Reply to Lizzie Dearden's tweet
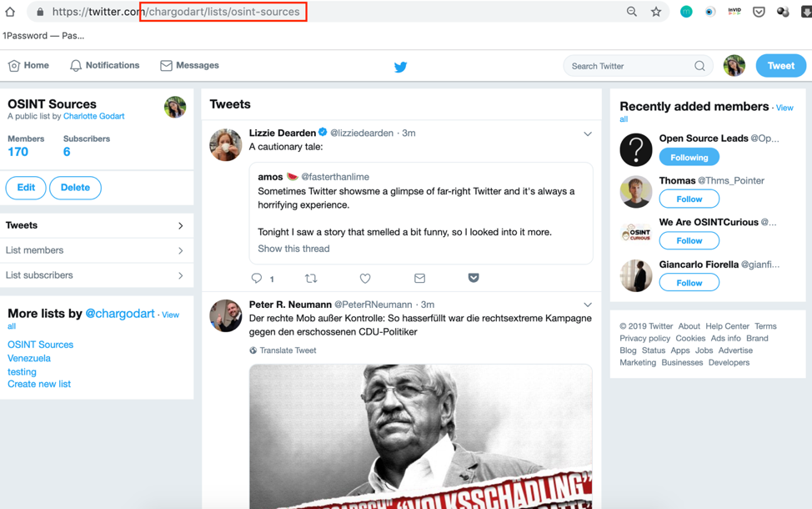 click(x=256, y=279)
